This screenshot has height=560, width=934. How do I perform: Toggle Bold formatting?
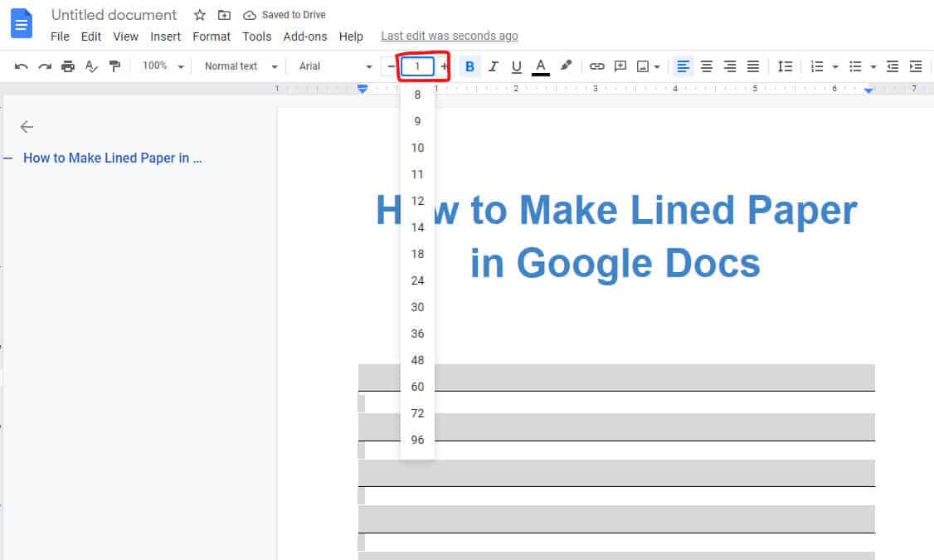tap(469, 66)
